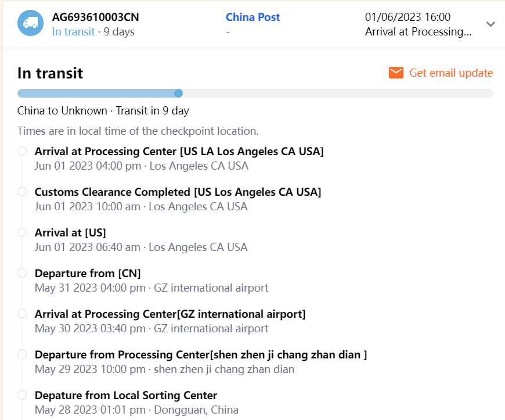Screen dimensions: 505x420
Task: Click the Arrival at [US] checkpoint marker
Action: pos(22,232)
